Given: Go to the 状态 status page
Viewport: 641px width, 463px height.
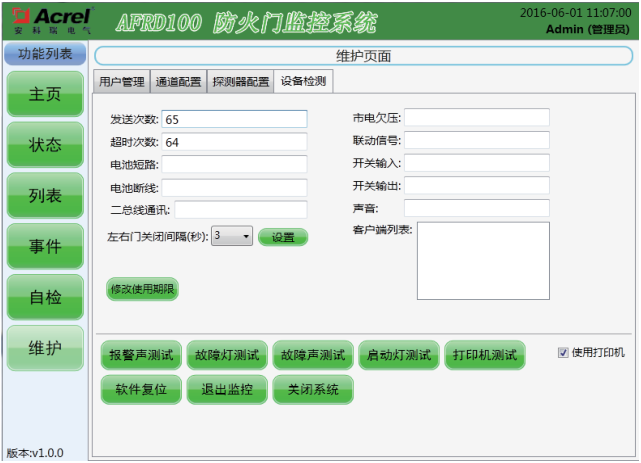Looking at the screenshot, I should coord(44,145).
